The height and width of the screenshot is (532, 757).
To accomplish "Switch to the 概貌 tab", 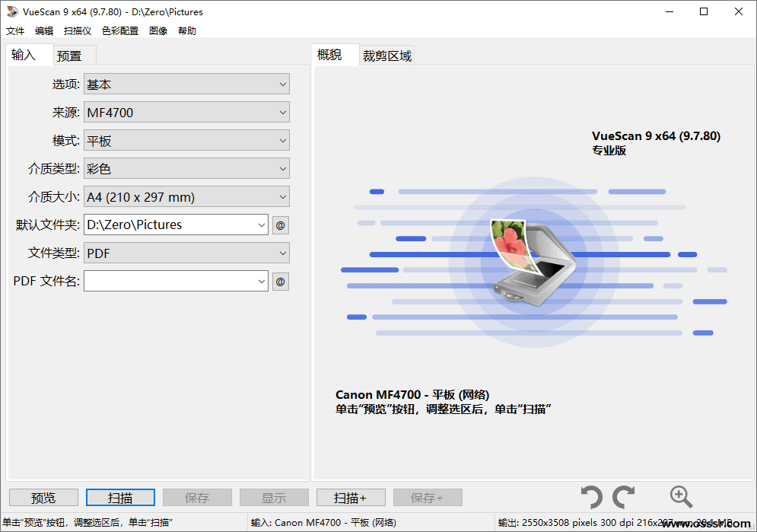I will tap(335, 55).
